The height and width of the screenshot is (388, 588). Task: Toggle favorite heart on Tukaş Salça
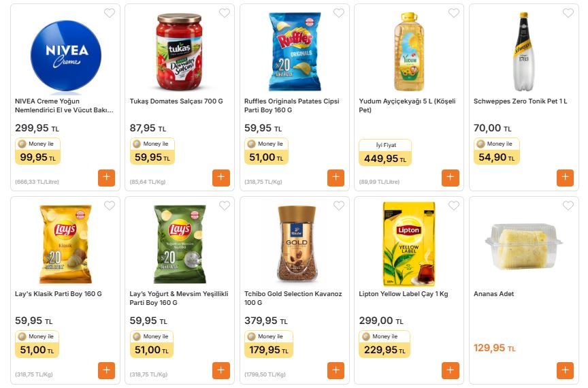224,13
